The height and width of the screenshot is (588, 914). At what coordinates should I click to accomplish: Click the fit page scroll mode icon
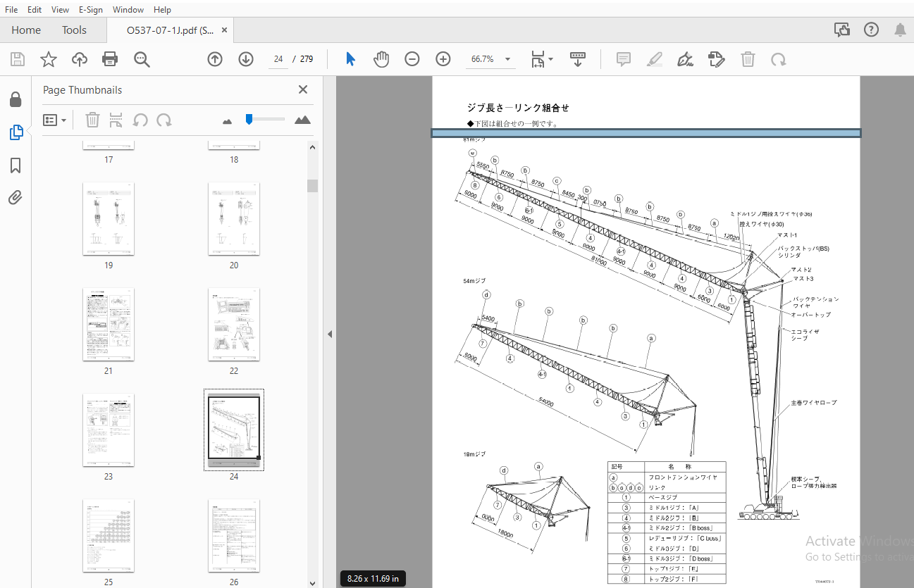[538, 59]
